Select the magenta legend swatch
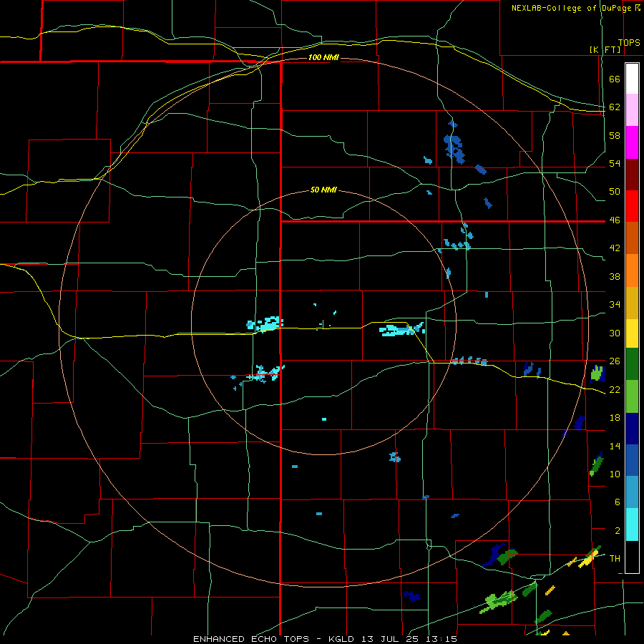Viewport: 644px width, 644px height. pyautogui.click(x=632, y=142)
